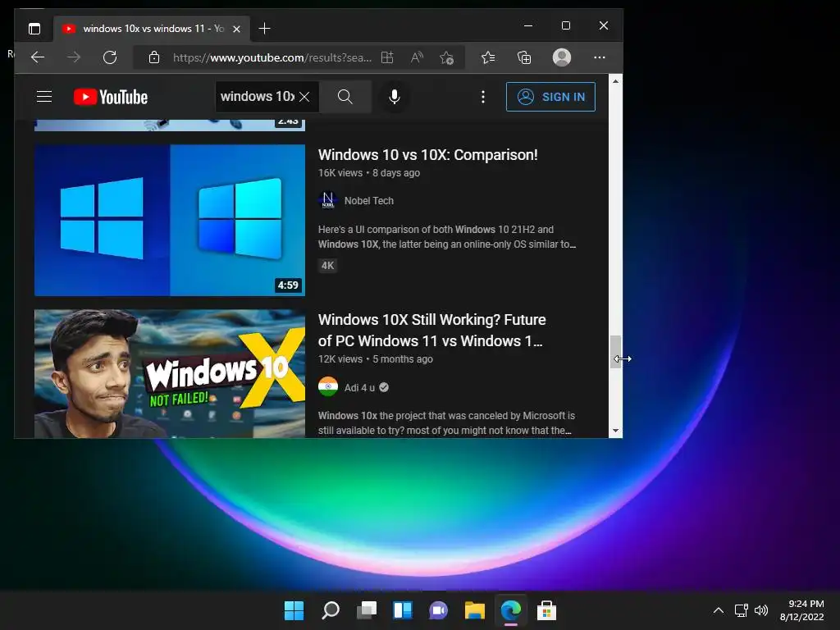
Task: Open Microsoft Store from the taskbar
Action: coord(546,610)
